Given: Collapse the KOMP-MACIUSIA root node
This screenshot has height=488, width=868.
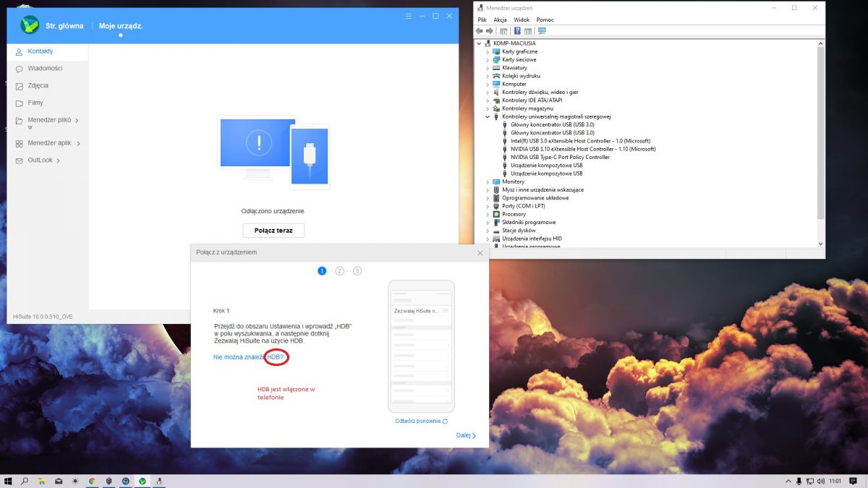Looking at the screenshot, I should (x=479, y=43).
